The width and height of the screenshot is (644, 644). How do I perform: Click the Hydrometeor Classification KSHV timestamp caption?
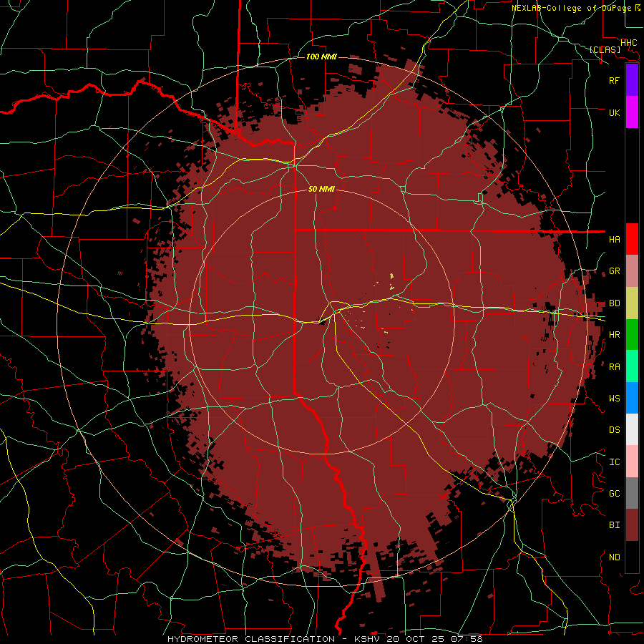(324, 639)
